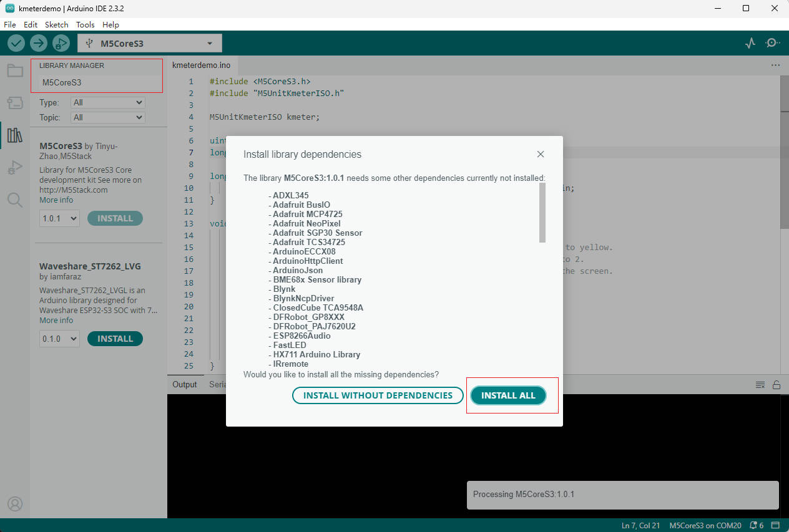
Task: Open the Serial Monitor icon
Action: [773, 43]
